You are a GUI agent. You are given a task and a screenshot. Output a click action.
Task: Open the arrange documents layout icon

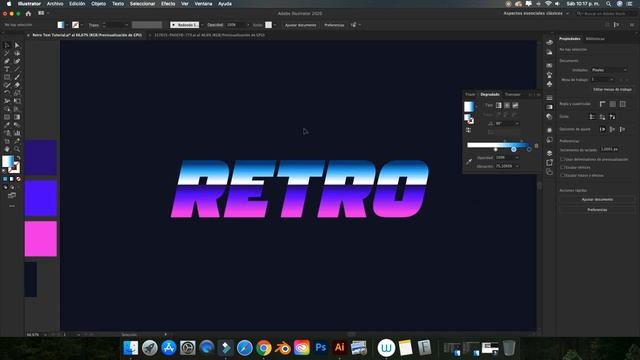41,13
